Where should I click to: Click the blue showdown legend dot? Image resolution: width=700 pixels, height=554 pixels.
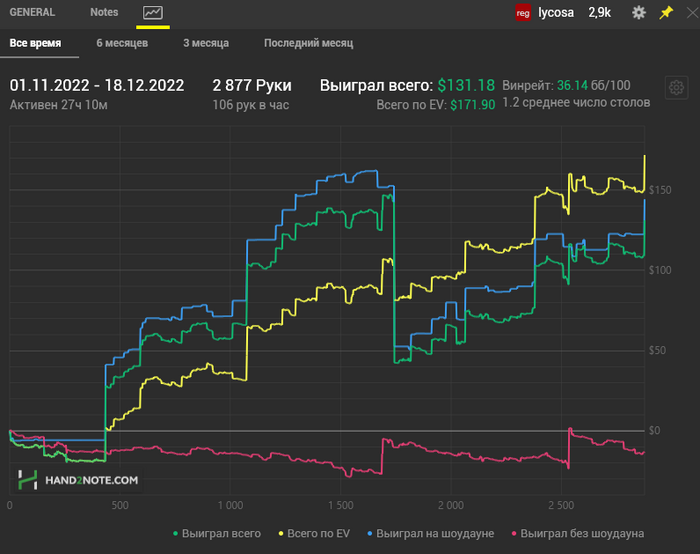(x=370, y=533)
